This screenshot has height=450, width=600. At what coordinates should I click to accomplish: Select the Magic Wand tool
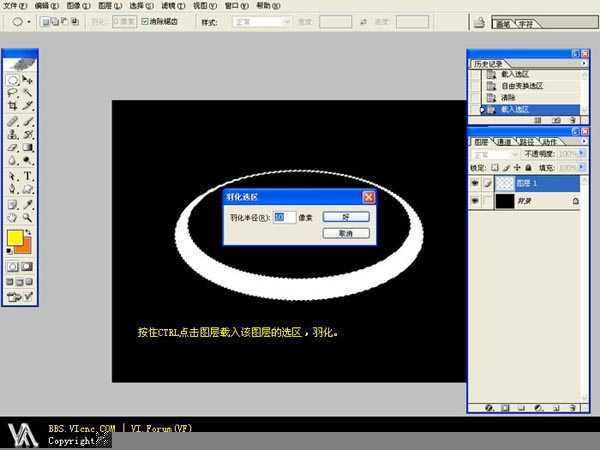[x=27, y=93]
